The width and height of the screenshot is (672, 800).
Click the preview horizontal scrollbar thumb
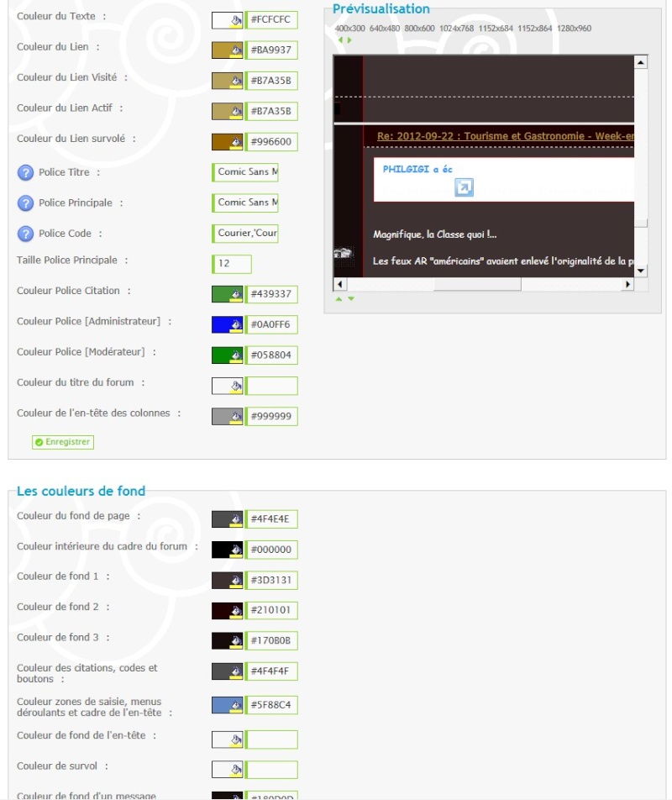(x=477, y=284)
